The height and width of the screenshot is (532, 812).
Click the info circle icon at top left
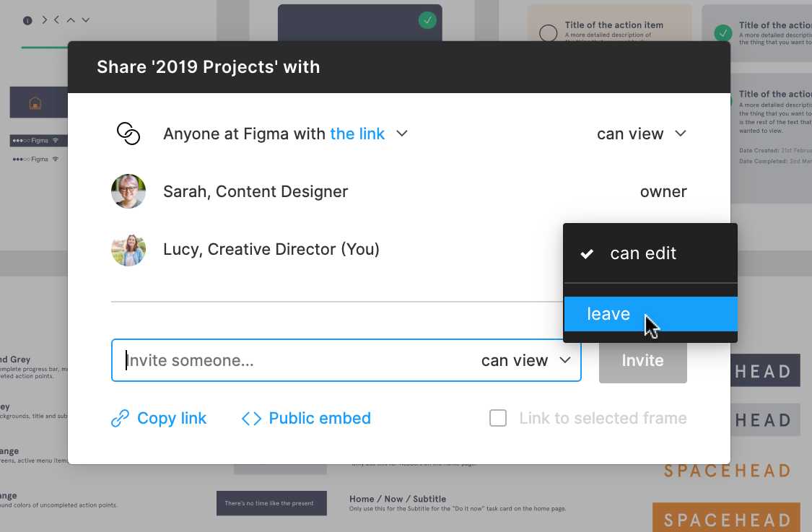click(27, 20)
